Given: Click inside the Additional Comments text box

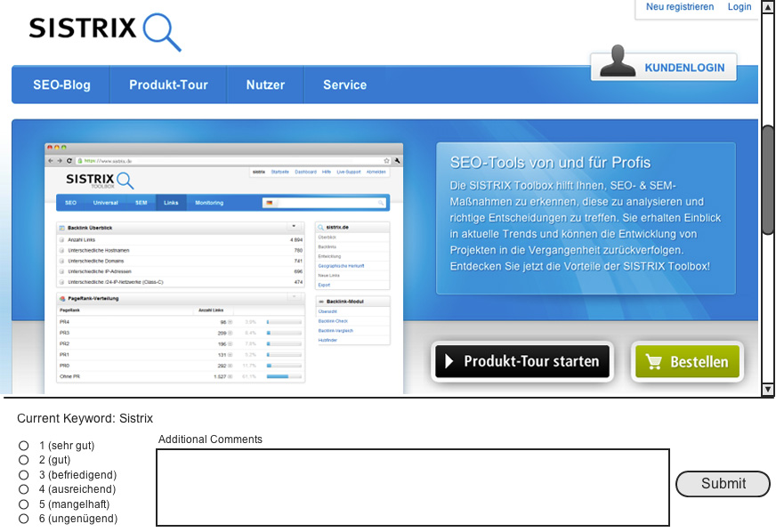Looking at the screenshot, I should pyautogui.click(x=412, y=488).
